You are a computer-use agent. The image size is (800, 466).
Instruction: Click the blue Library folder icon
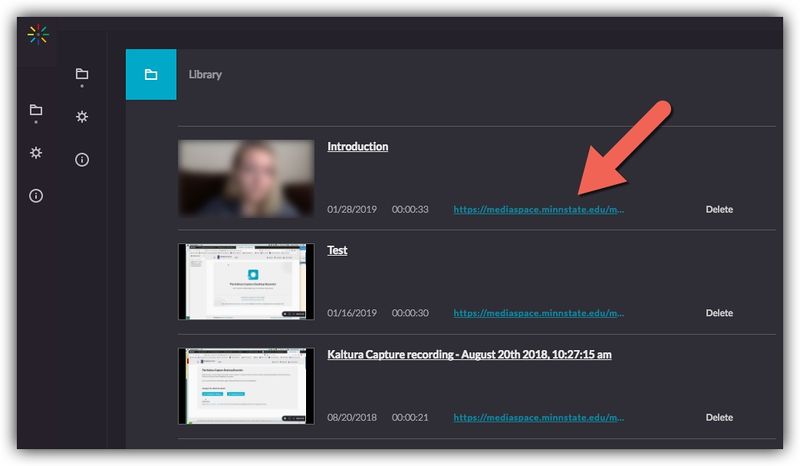151,75
